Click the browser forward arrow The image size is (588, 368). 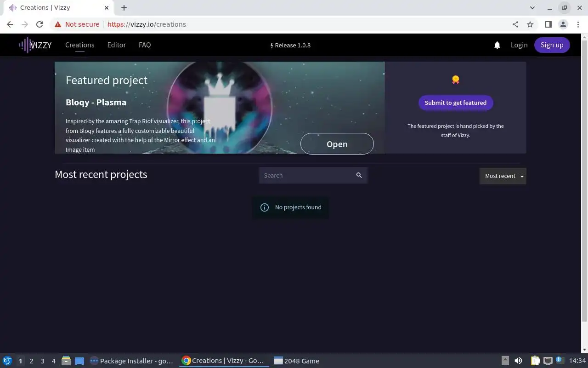click(x=25, y=24)
